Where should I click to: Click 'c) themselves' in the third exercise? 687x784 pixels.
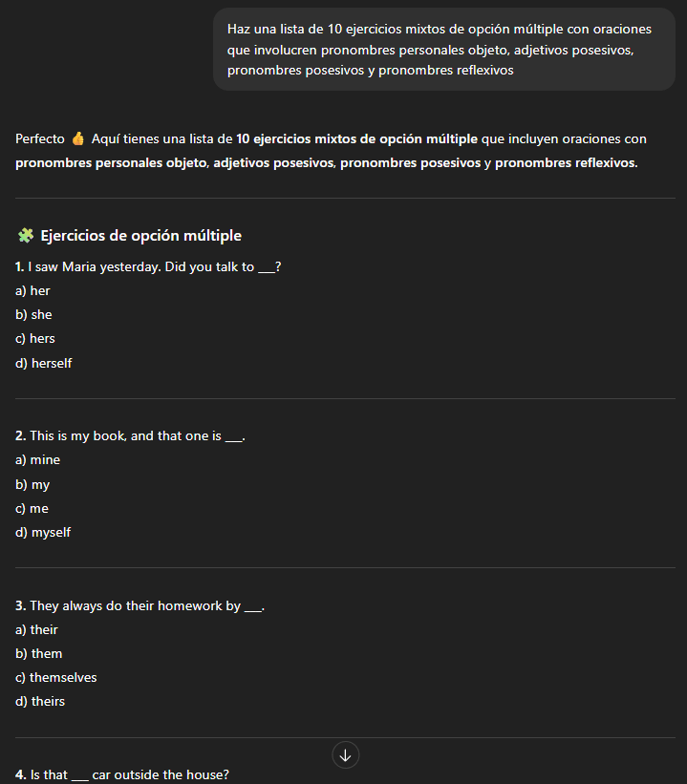55,677
